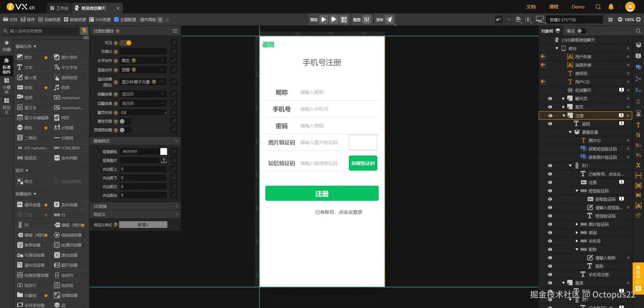Select the Image component
Screen dimensions: 644x308
pos(33,57)
